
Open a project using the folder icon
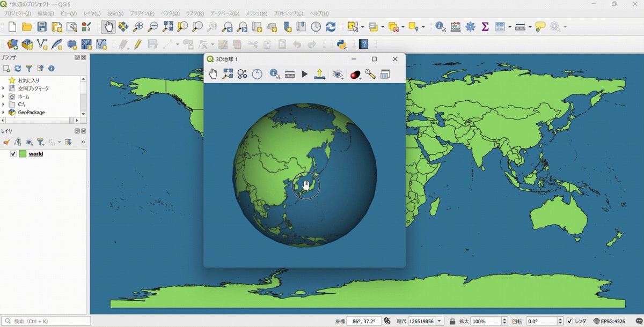[27, 27]
